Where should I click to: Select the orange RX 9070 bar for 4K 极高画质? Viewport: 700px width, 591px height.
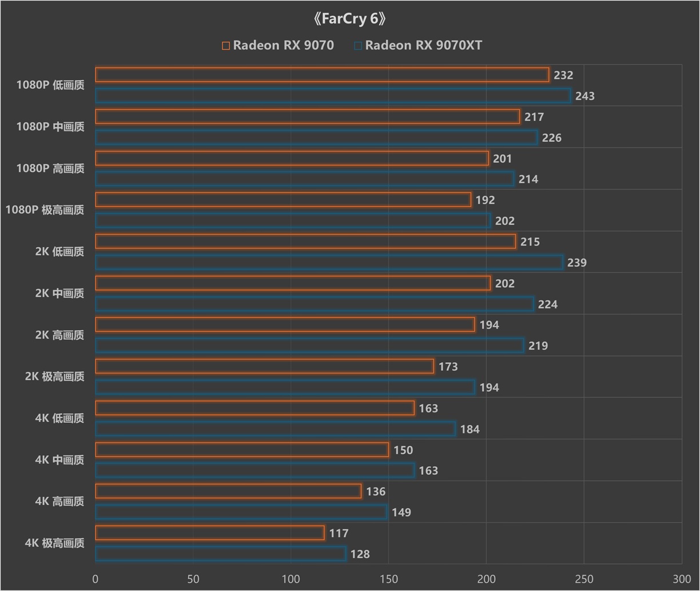coord(210,533)
